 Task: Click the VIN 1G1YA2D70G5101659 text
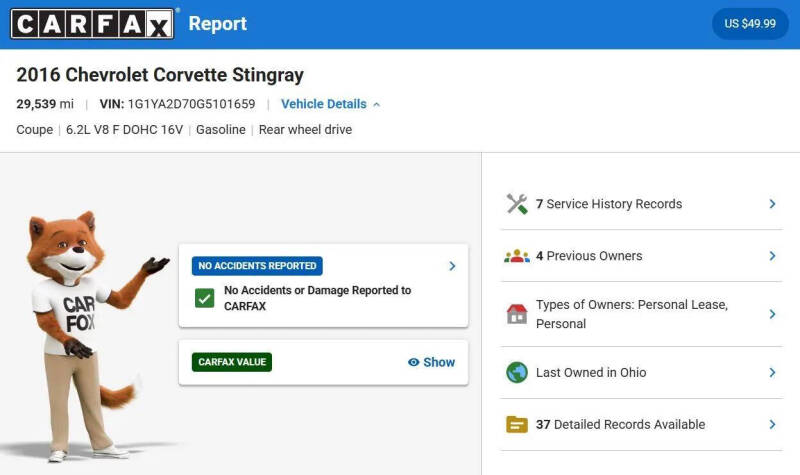point(177,104)
